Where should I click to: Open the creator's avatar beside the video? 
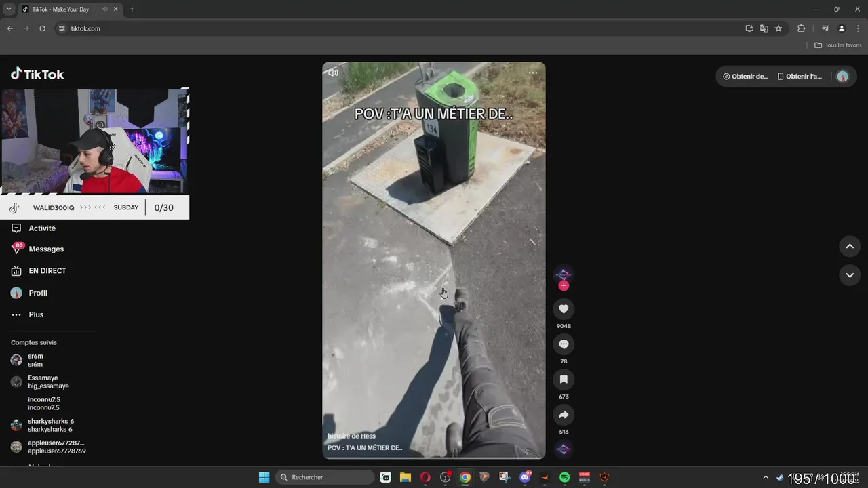pos(564,274)
